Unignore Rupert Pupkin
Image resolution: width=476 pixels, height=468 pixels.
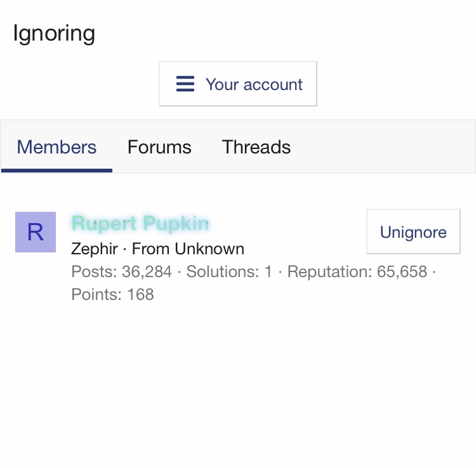pos(413,231)
